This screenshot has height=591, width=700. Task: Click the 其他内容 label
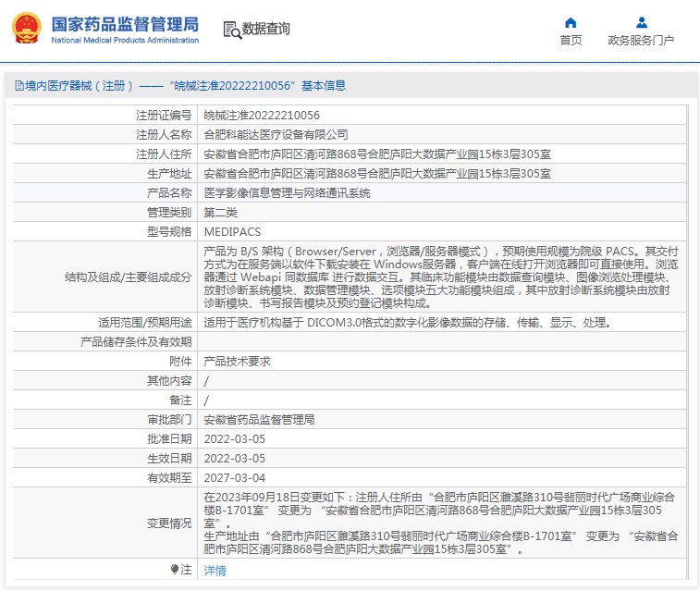[169, 381]
